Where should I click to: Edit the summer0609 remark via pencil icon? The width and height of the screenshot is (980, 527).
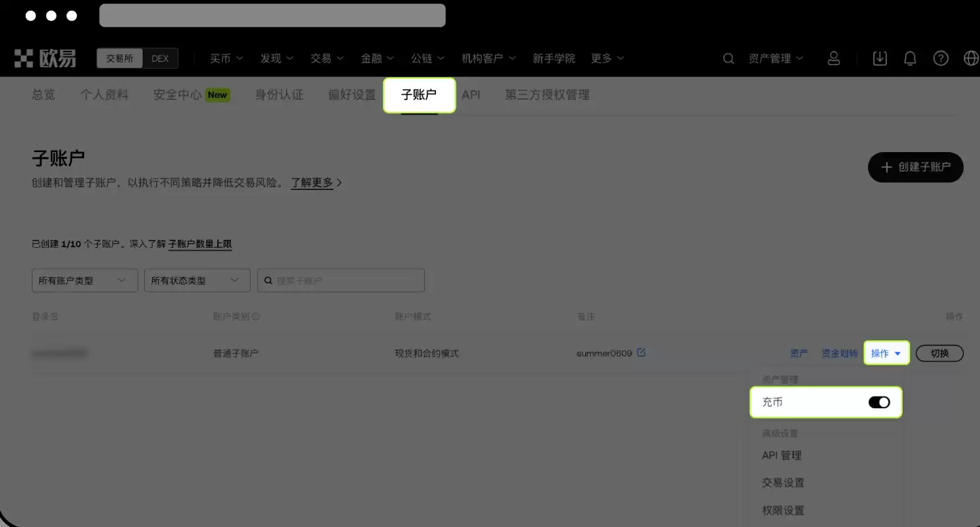coord(642,352)
